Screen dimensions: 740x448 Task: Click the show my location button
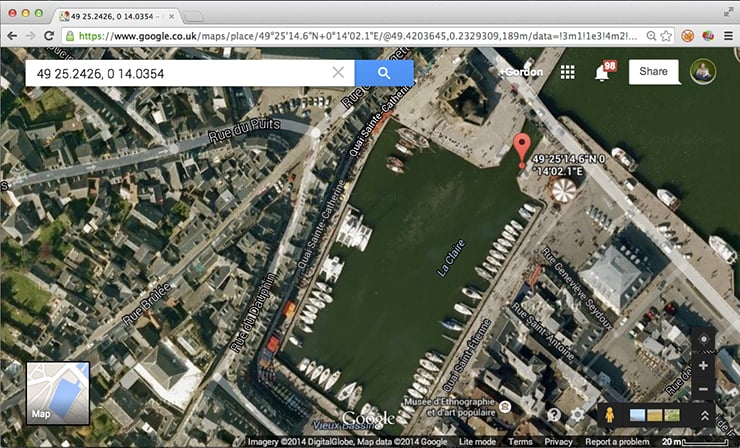coord(703,340)
